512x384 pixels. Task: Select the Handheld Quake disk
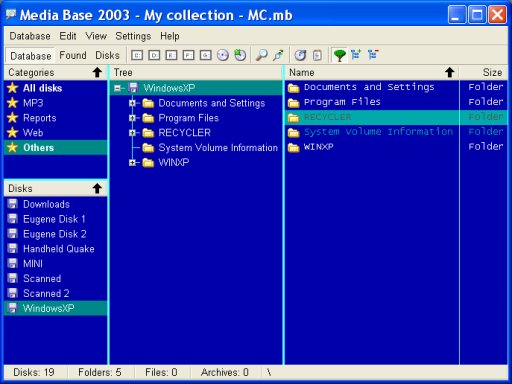point(55,249)
